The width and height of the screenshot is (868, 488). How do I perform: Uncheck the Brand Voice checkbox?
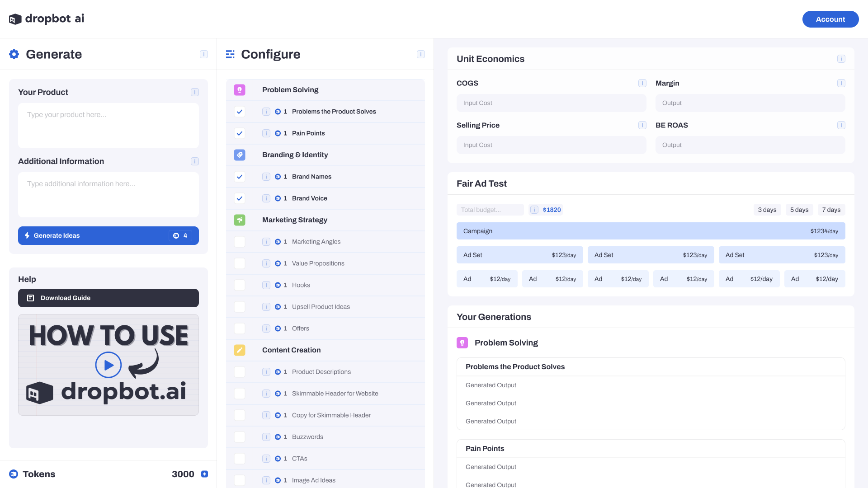tap(240, 198)
